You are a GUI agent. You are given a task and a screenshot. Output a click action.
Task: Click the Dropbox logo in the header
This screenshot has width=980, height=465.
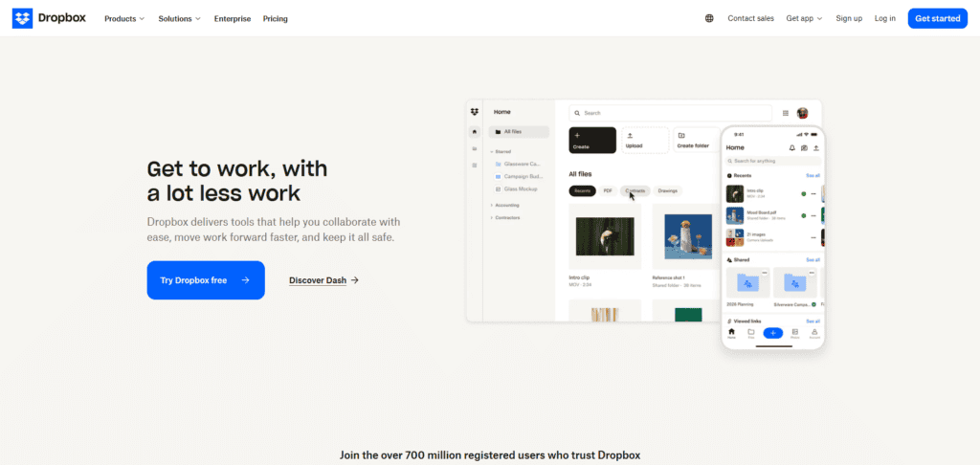coord(50,18)
